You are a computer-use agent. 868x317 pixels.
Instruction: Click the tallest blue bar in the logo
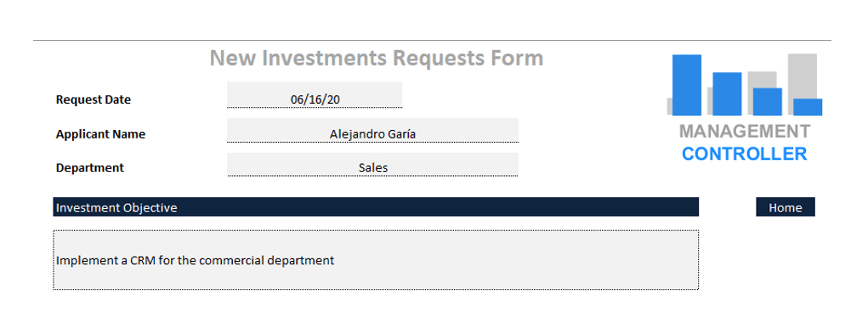click(686, 85)
